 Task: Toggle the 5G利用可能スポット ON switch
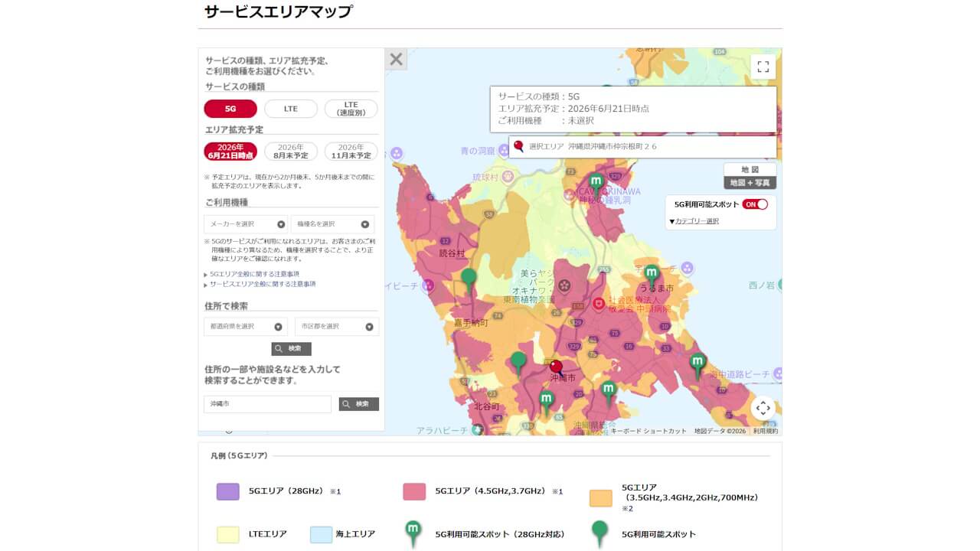pyautogui.click(x=755, y=204)
